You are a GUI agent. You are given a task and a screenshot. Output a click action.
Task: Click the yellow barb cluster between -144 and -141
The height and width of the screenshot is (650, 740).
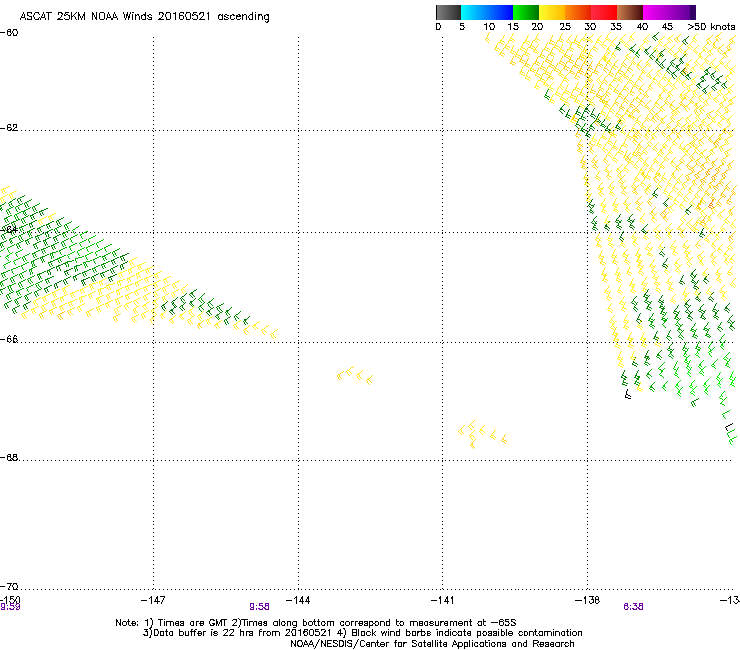[x=355, y=375]
